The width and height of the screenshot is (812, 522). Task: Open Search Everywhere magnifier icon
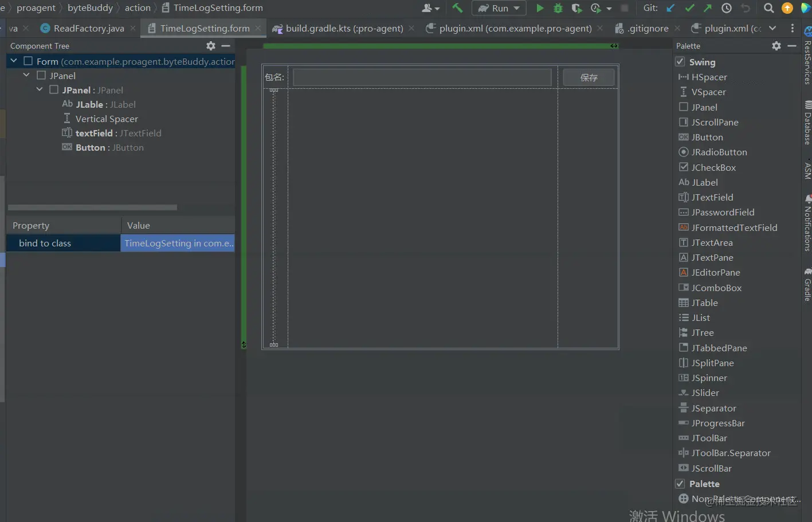[x=769, y=8]
